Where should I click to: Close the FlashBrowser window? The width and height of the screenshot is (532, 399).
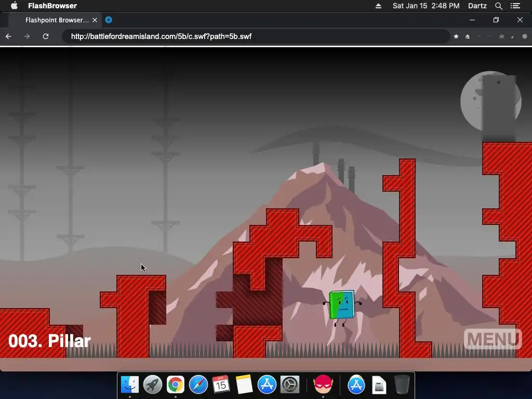(x=520, y=20)
